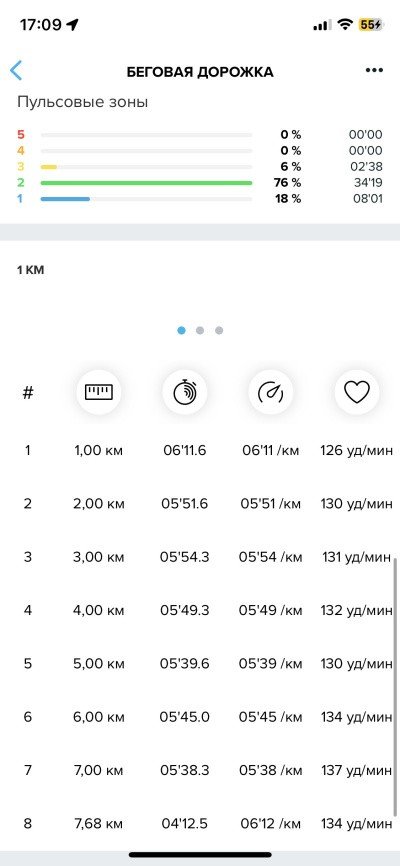Tap the zone 2 green progress bar

(146, 183)
